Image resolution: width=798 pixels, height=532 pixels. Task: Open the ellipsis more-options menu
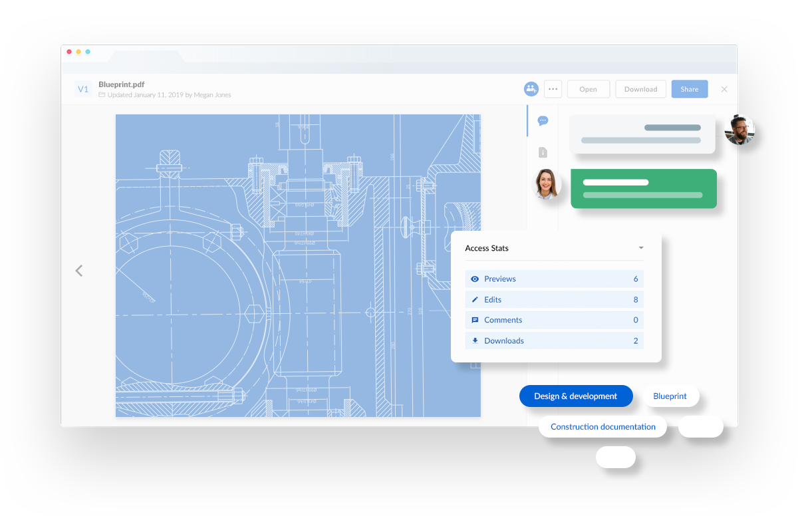click(553, 88)
